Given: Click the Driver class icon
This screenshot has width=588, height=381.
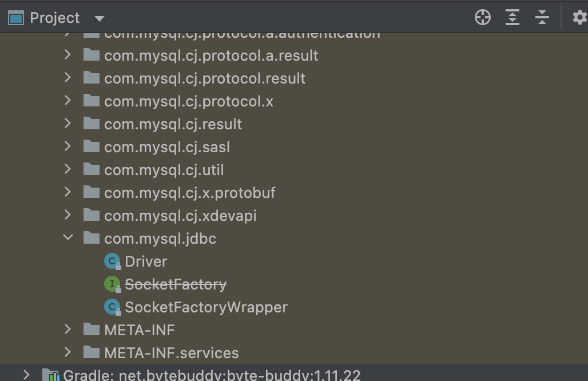Looking at the screenshot, I should [112, 261].
